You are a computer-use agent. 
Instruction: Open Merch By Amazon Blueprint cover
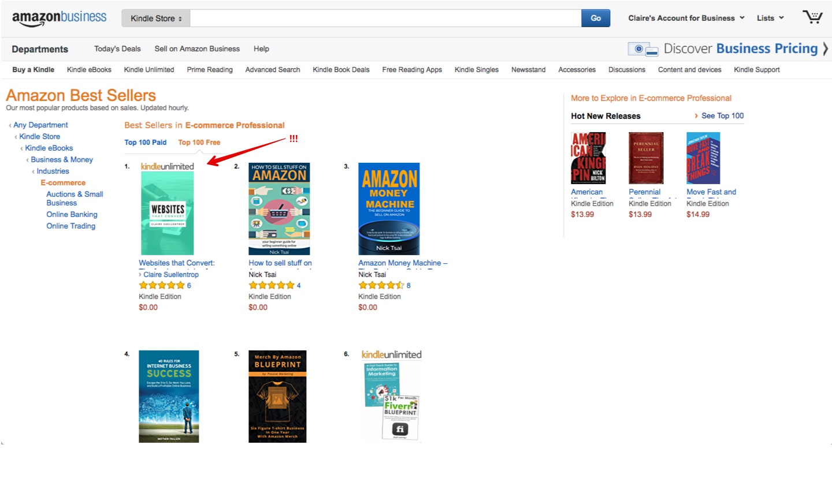pyautogui.click(x=277, y=397)
